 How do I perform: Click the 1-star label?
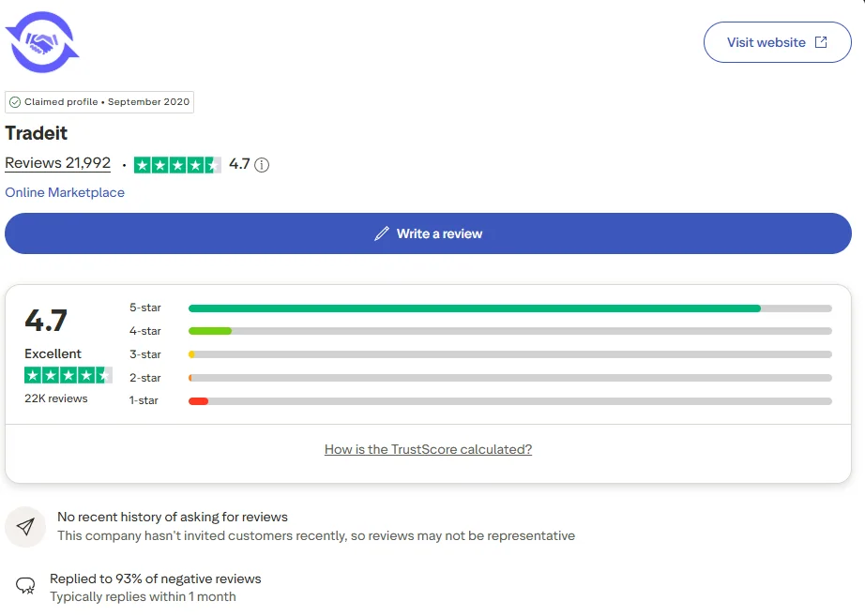point(144,400)
